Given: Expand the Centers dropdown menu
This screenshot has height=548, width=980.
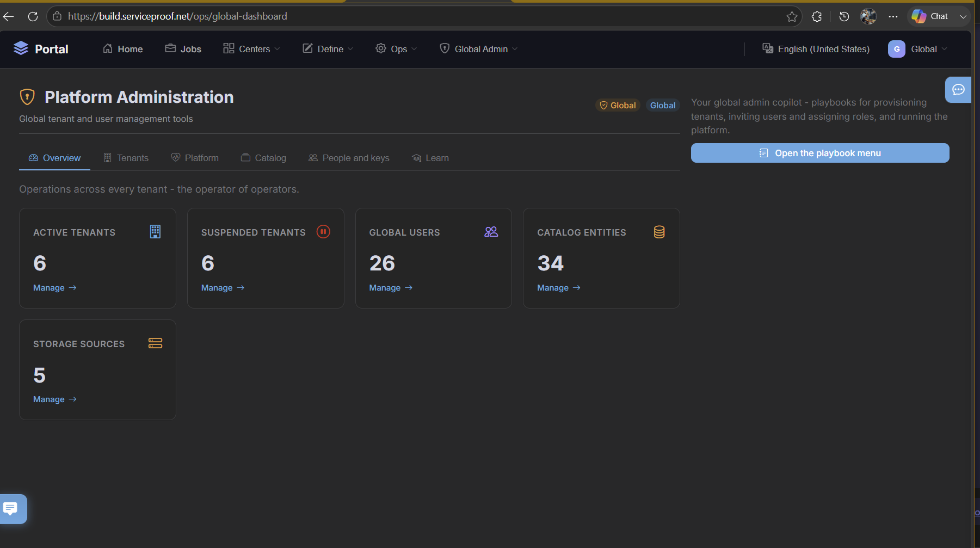Looking at the screenshot, I should 251,49.
